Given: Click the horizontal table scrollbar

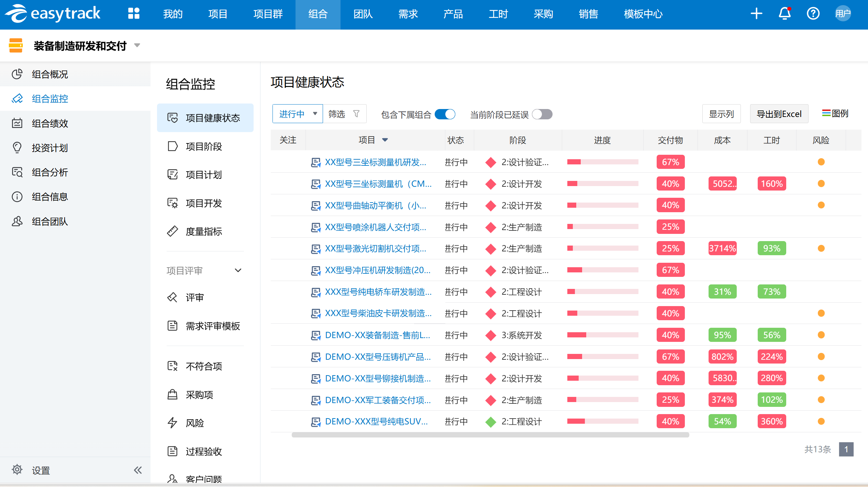Looking at the screenshot, I should [x=490, y=435].
